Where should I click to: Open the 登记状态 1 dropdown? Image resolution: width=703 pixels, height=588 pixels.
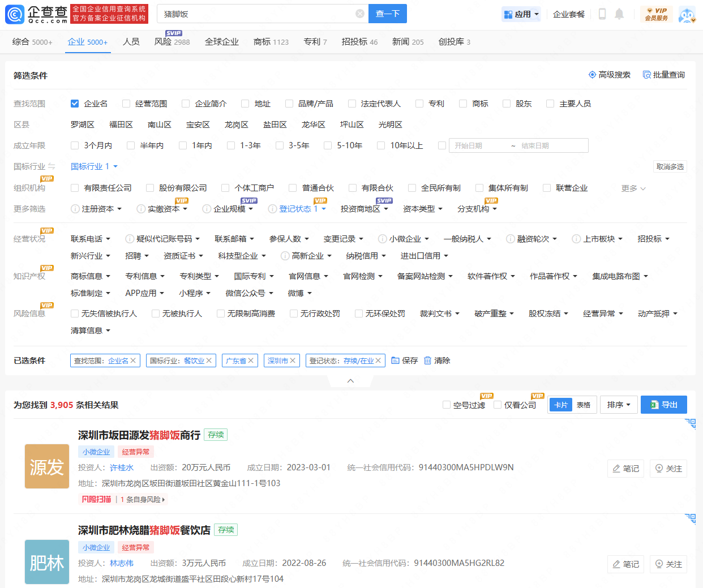pyautogui.click(x=302, y=209)
